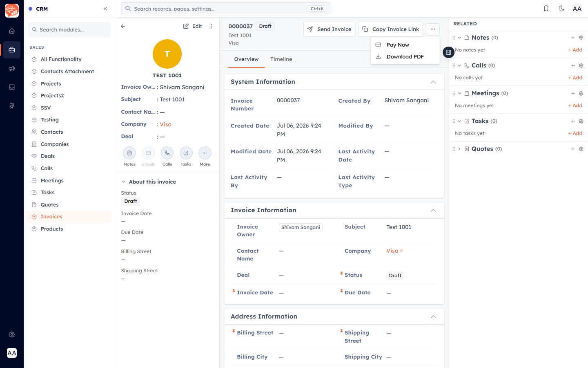The image size is (588, 368).
Task: Collapse the Address Information section
Action: click(x=433, y=316)
